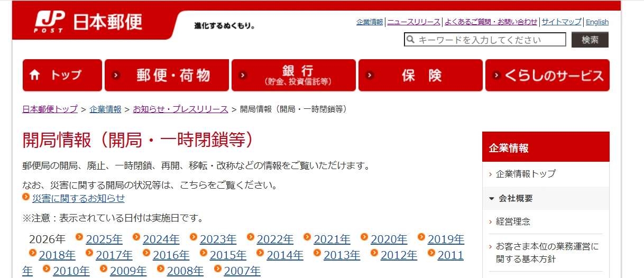This screenshot has width=644, height=278.
Task: Click the arrow bullet on 銀行 tab
Action: click(x=243, y=75)
